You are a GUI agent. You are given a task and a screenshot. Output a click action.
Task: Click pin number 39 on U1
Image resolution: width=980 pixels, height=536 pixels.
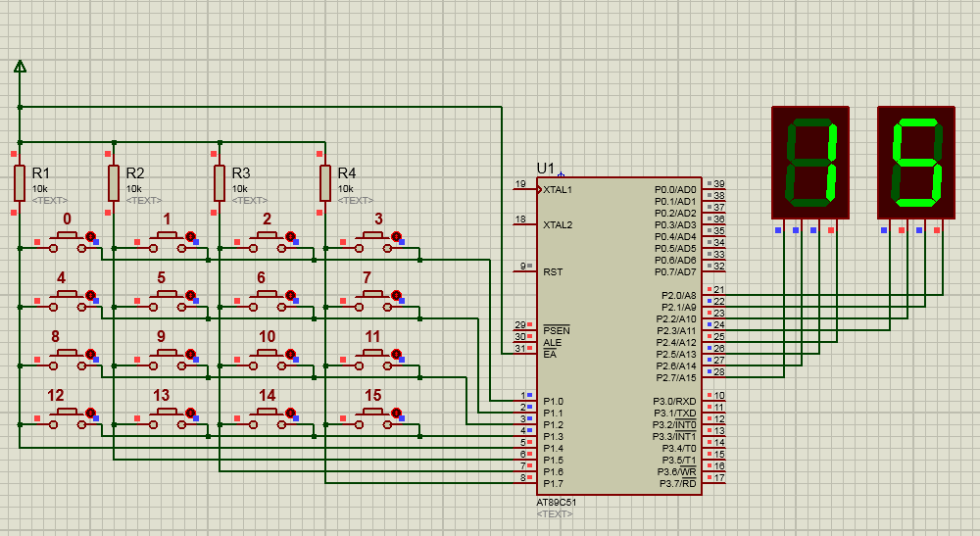pos(719,183)
